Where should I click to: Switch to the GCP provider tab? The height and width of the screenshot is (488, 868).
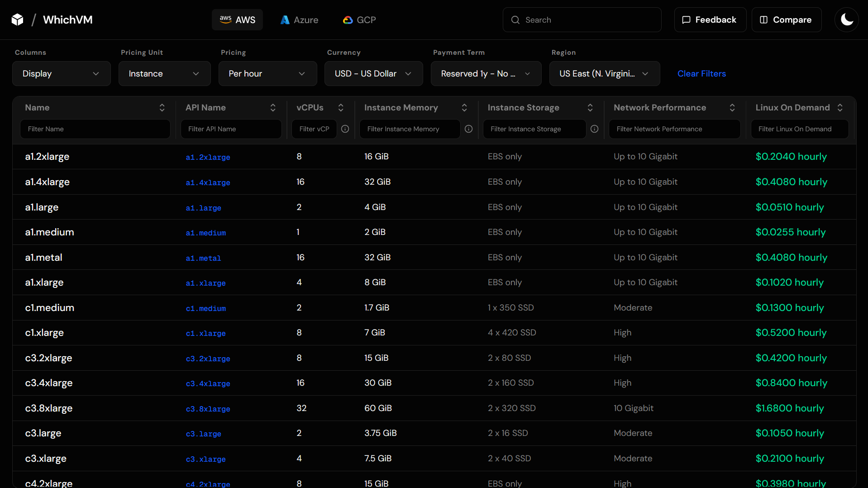(x=359, y=19)
